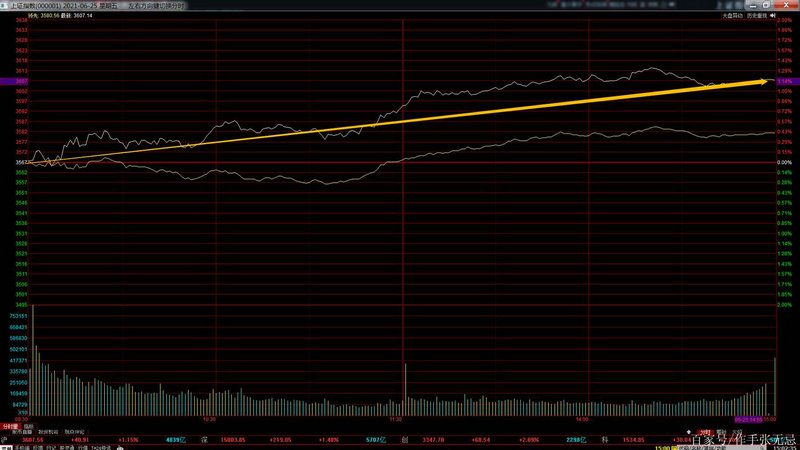The width and height of the screenshot is (800, 450).
Task: Click the yellow trend arrow head
Action: pyautogui.click(x=763, y=81)
